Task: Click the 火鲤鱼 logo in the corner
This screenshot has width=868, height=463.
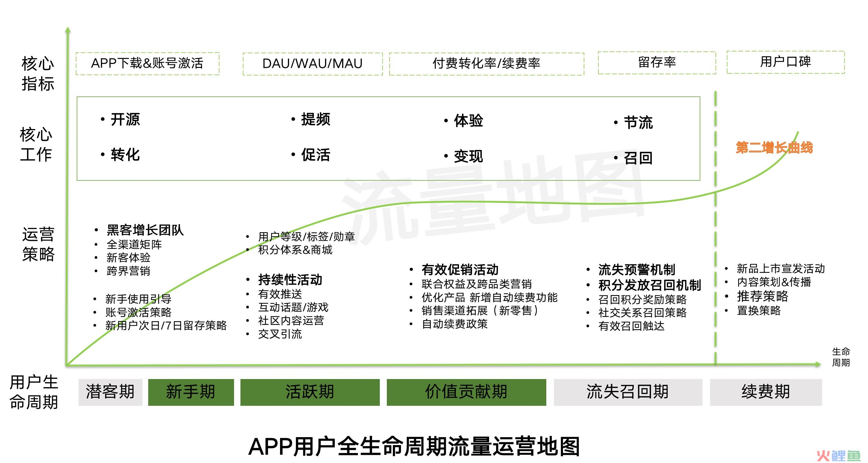Action: tap(838, 455)
